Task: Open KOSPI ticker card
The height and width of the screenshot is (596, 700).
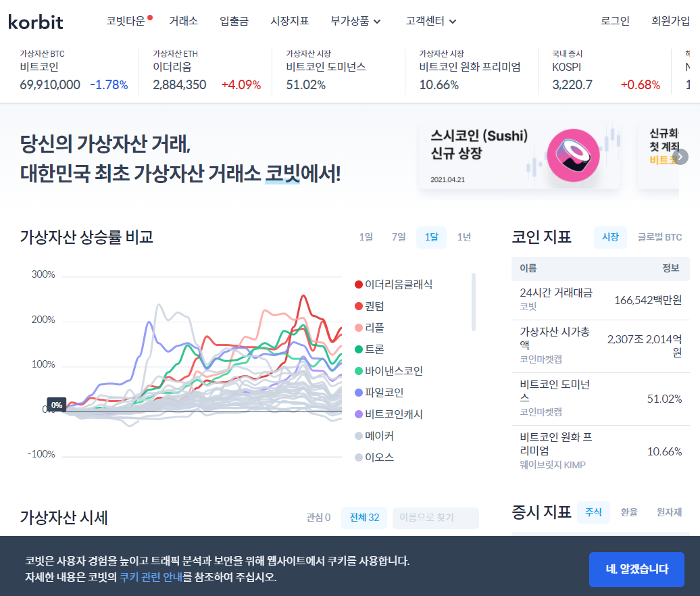Action: coord(605,72)
